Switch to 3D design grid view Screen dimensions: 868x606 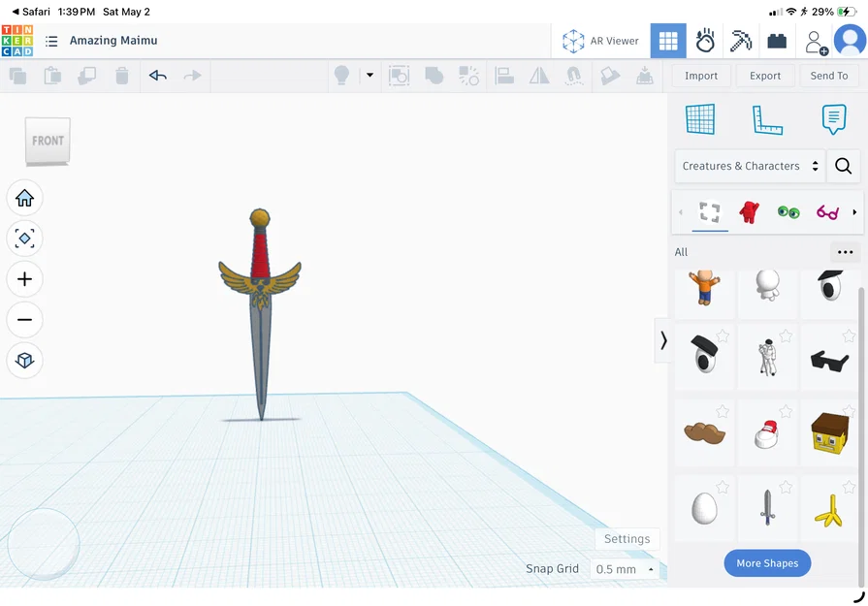668,41
